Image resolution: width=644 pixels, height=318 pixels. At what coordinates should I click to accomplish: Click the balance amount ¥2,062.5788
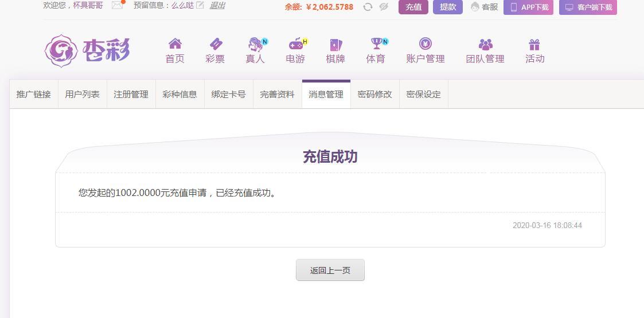click(x=329, y=7)
